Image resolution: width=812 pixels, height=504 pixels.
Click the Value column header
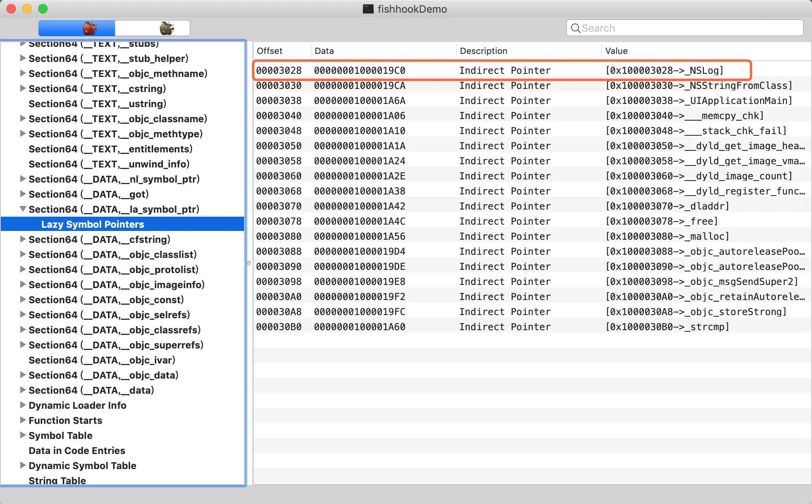coord(616,51)
